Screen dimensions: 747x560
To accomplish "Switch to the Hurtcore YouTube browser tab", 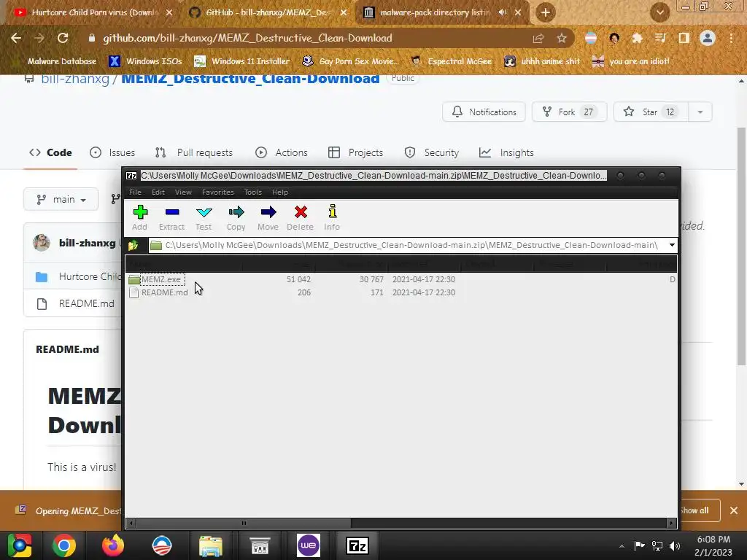I will click(x=95, y=12).
